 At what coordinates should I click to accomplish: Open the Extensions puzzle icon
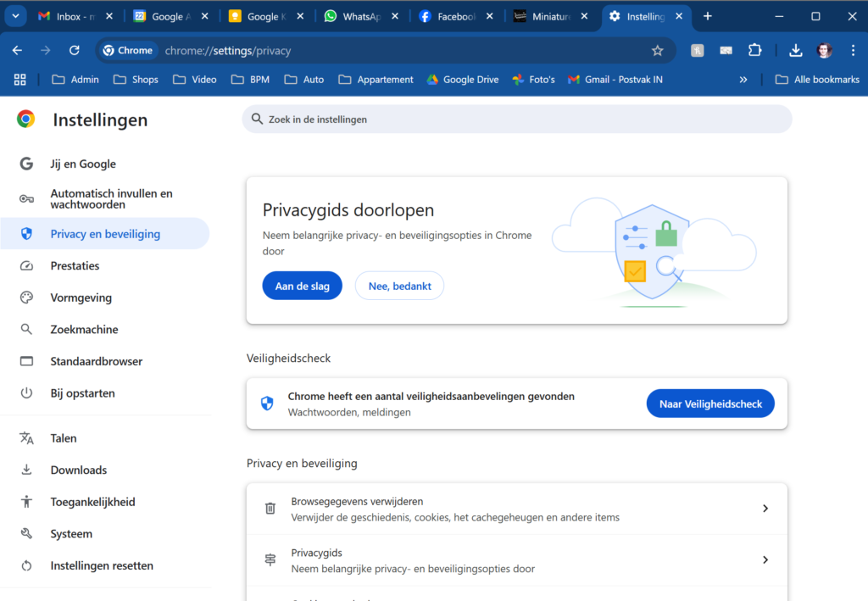[754, 50]
